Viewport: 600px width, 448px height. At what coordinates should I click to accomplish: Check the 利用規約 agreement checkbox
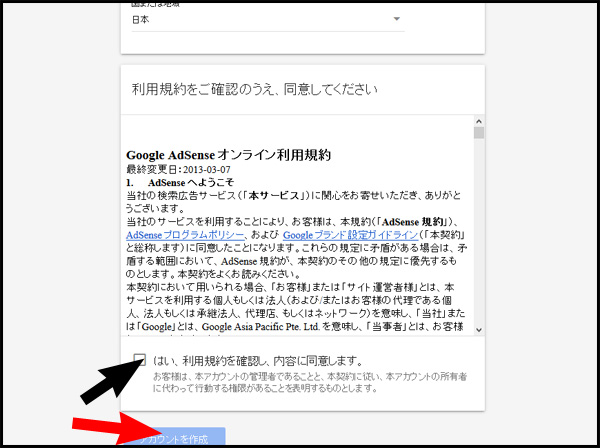(x=140, y=360)
